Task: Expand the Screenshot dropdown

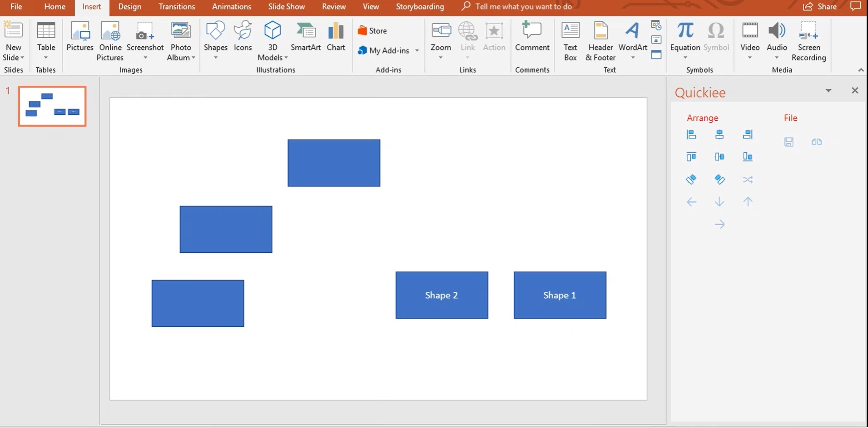Action: click(145, 58)
